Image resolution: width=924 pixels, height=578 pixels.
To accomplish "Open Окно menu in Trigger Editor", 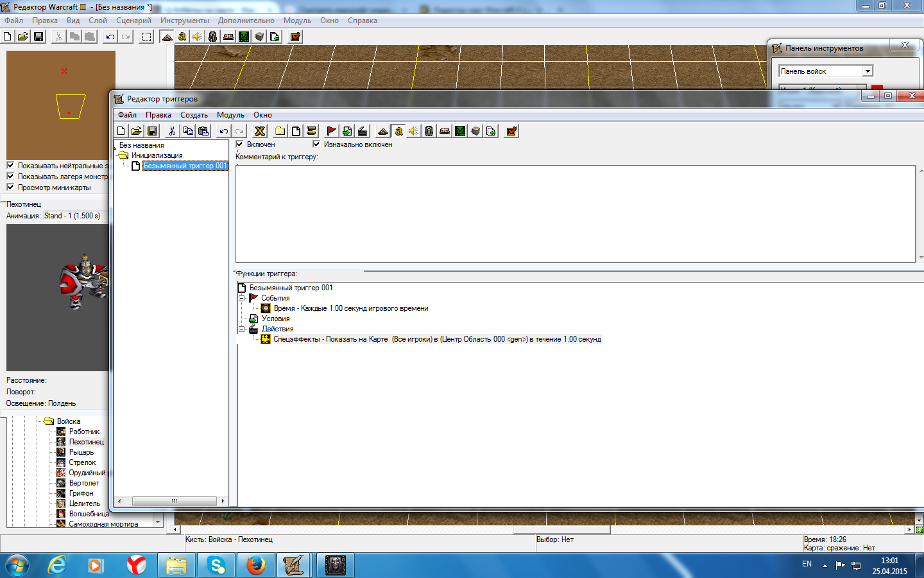I will click(x=262, y=115).
